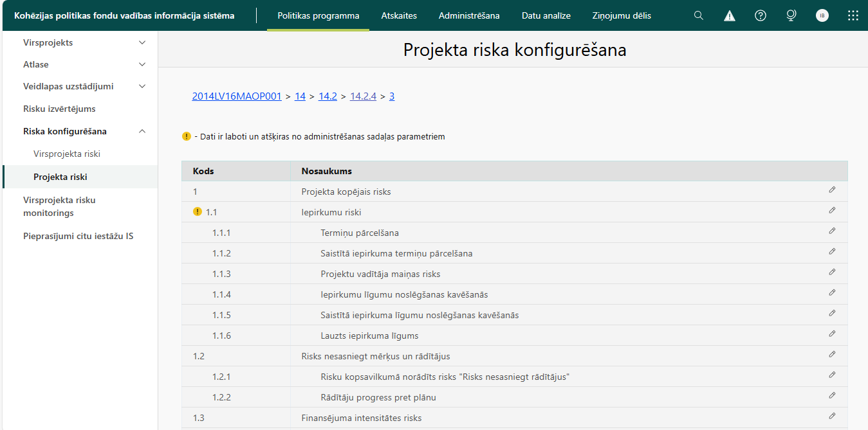868x430 pixels.
Task: Click Lauzts iepirkuma līgums text
Action: tap(369, 336)
